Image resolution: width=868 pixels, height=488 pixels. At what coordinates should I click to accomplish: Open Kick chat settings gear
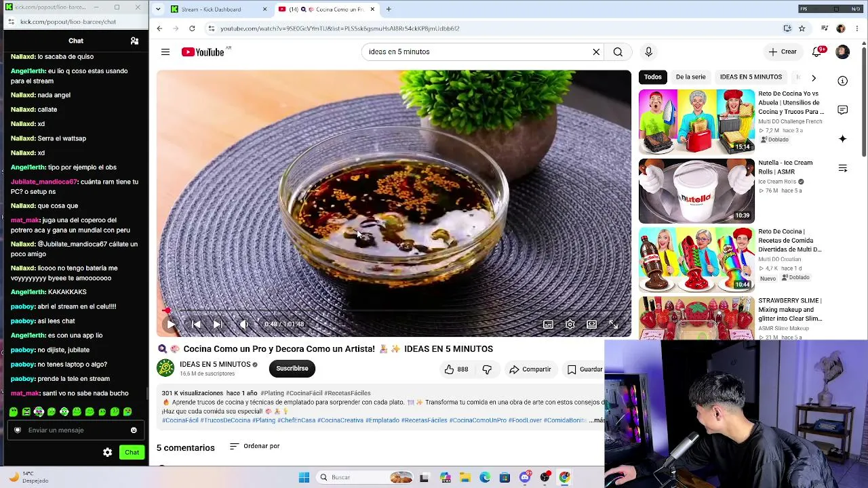pos(107,452)
